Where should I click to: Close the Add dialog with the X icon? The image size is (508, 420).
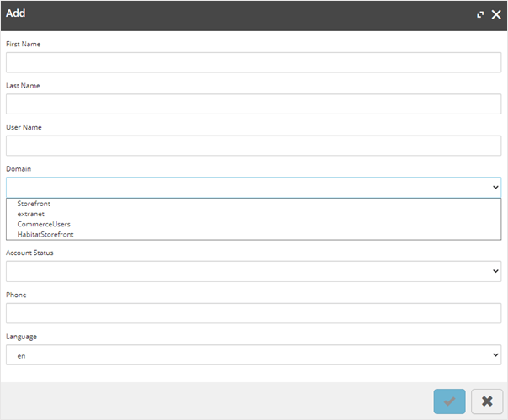tap(496, 14)
